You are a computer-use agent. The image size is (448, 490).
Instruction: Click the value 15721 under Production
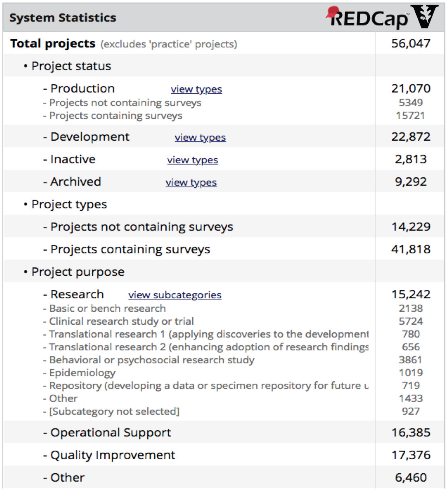[x=410, y=116]
